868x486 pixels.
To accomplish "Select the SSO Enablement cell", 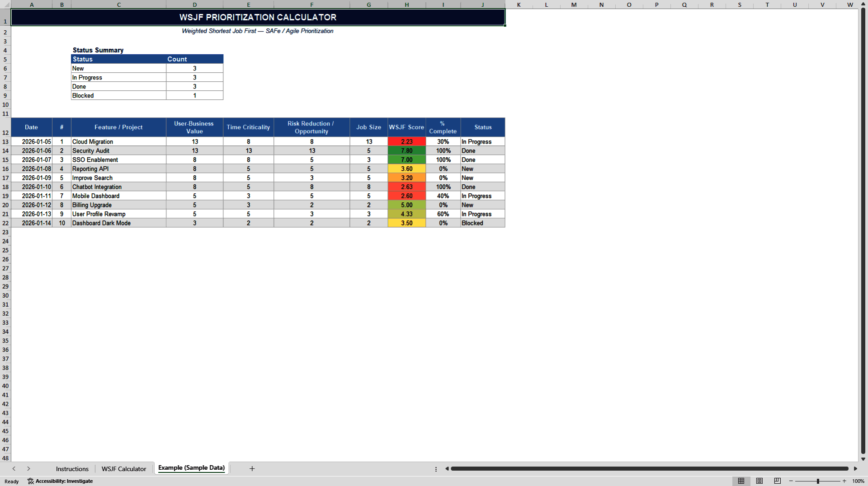I will pos(118,160).
